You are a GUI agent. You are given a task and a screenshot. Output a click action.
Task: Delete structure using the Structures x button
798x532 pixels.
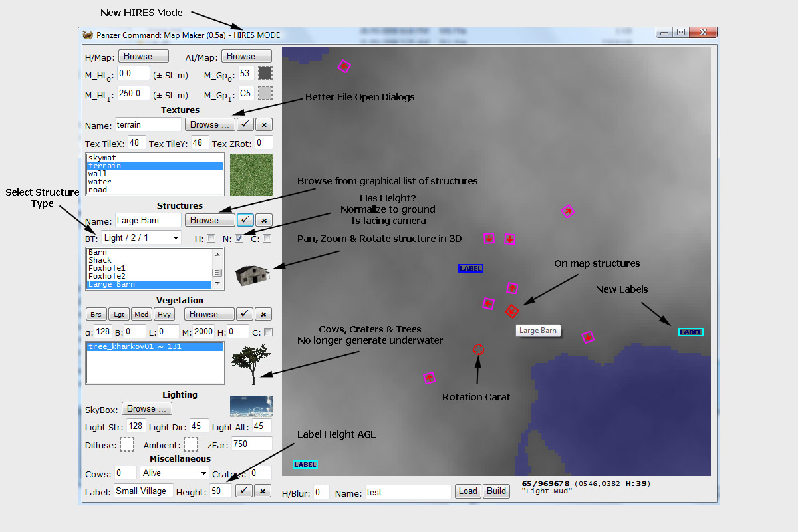[x=263, y=220]
